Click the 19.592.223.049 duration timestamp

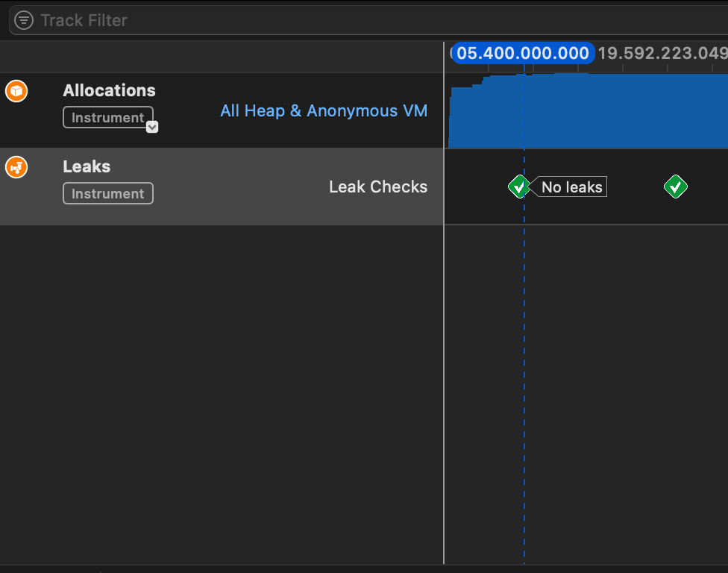point(662,54)
